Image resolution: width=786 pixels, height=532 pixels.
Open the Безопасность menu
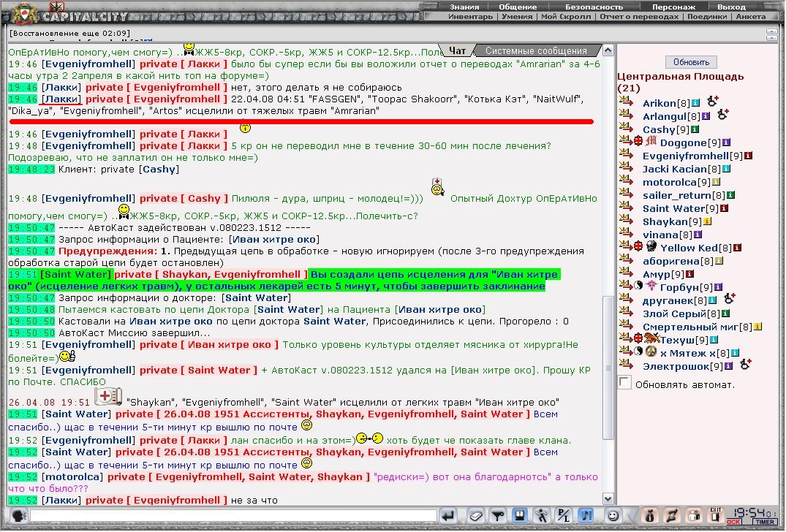point(594,7)
